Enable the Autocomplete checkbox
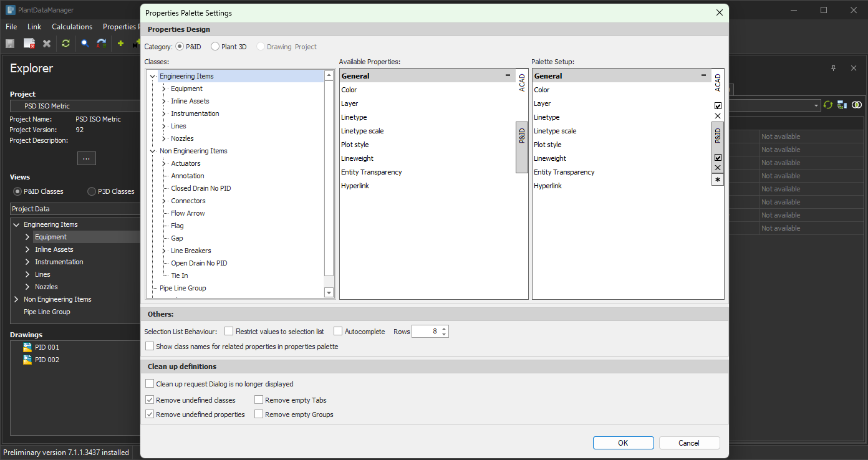 [338, 331]
